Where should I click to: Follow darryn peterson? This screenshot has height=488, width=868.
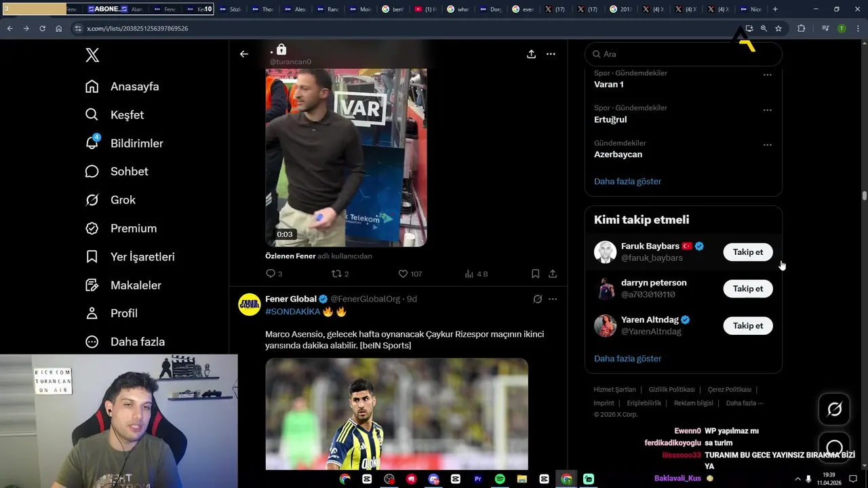(748, 289)
